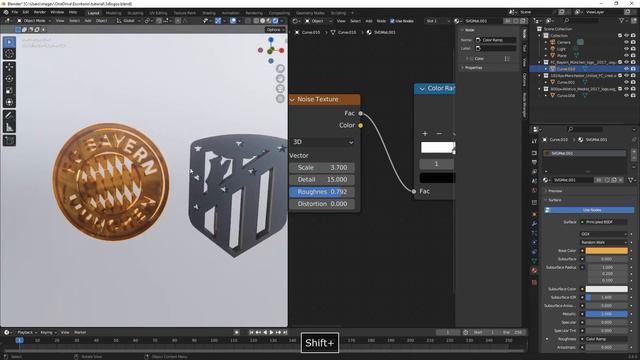Click the move view hand icon
Image resolution: width=640 pixels, height=360 pixels.
[280, 79]
